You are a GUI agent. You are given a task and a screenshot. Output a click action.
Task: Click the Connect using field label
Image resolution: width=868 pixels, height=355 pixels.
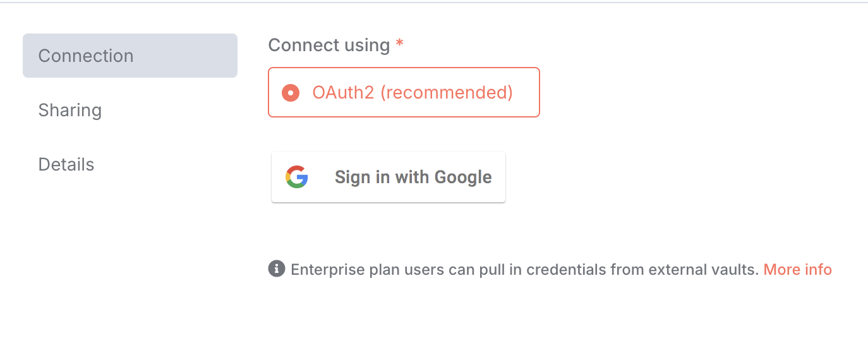(x=329, y=45)
